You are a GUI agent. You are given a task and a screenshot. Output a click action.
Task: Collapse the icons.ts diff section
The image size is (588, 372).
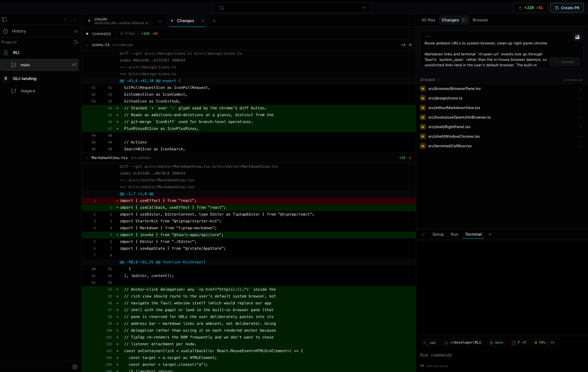coord(87,45)
